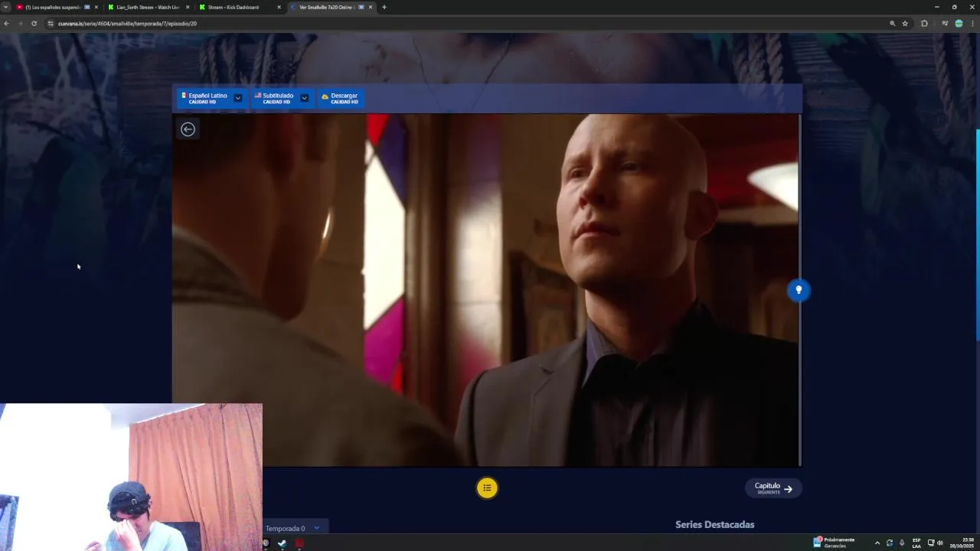Expand the Español Latino server dropdown arrow
The width and height of the screenshot is (980, 551).
[x=238, y=98]
